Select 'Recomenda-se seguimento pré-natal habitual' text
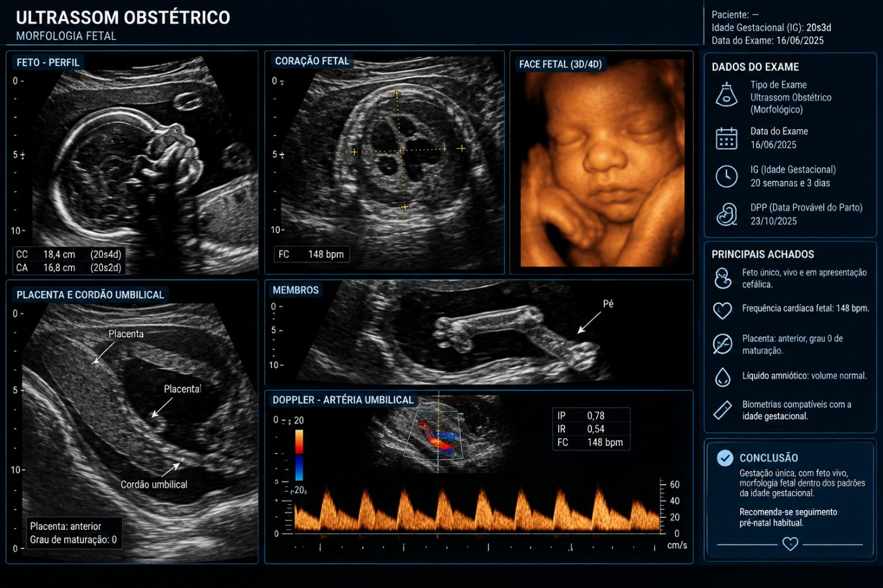The height and width of the screenshot is (588, 883). (788, 517)
